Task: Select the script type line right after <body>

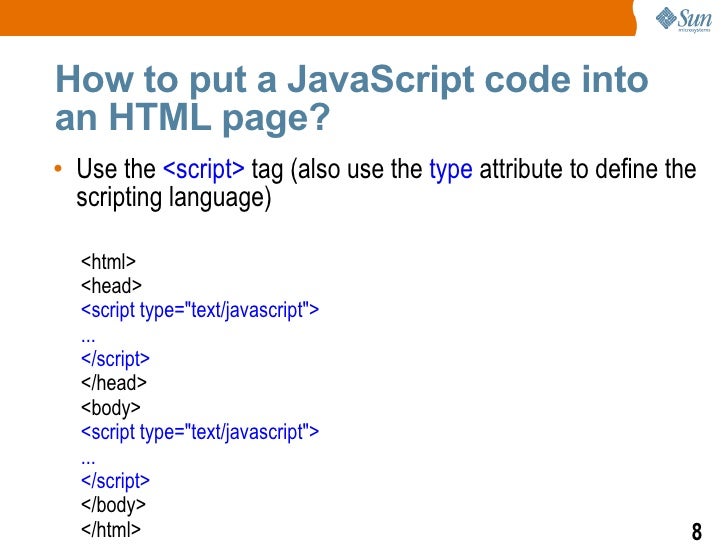Action: click(x=200, y=433)
